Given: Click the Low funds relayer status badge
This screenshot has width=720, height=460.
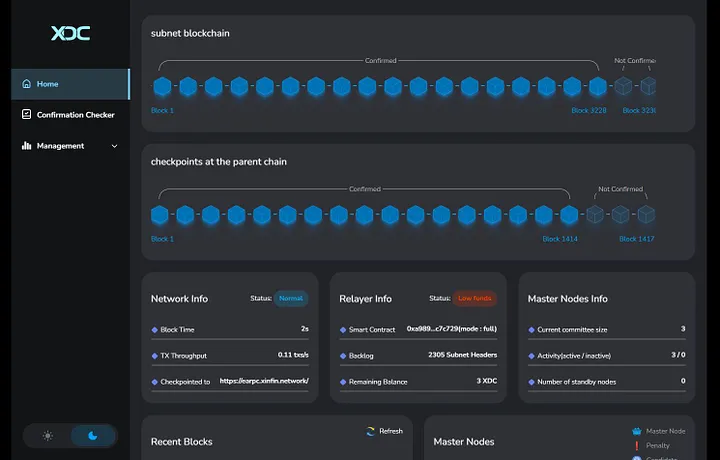Looking at the screenshot, I should pyautogui.click(x=476, y=298).
